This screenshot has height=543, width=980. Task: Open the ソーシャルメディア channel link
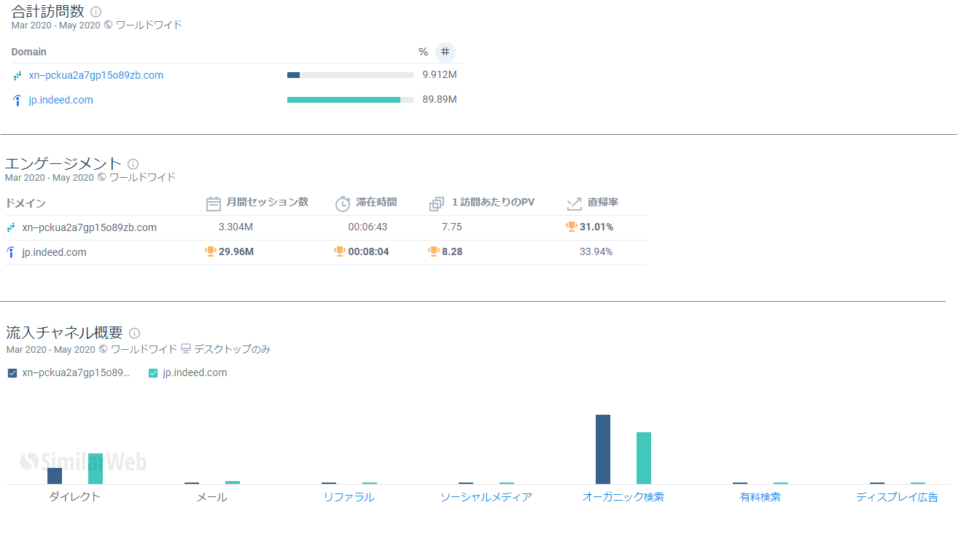tap(486, 497)
